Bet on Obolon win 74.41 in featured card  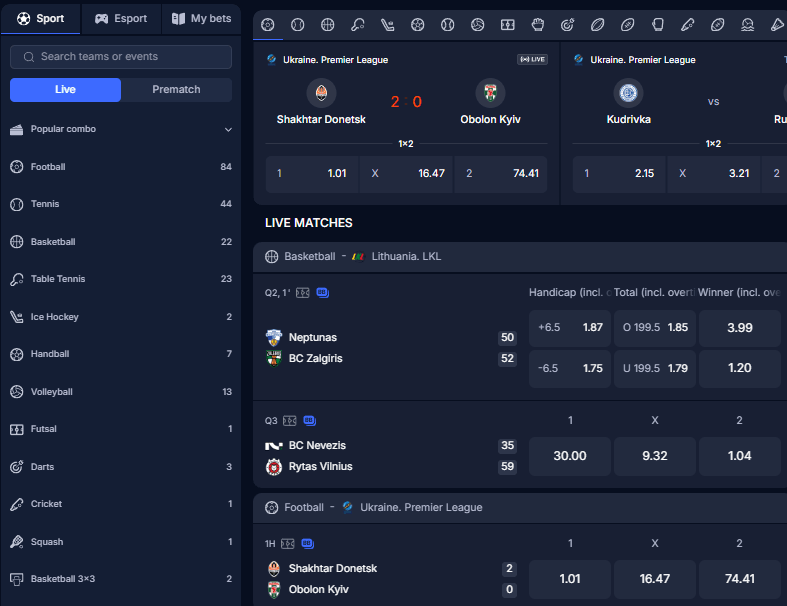(500, 174)
